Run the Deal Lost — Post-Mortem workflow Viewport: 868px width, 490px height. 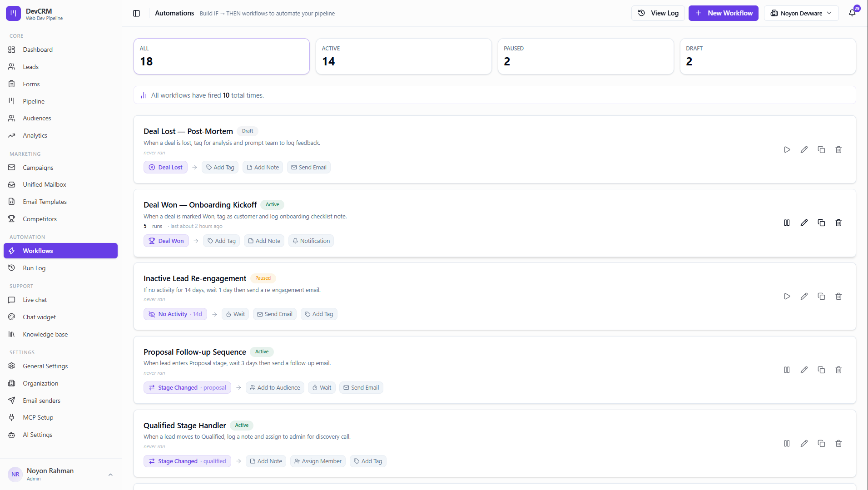click(x=787, y=149)
